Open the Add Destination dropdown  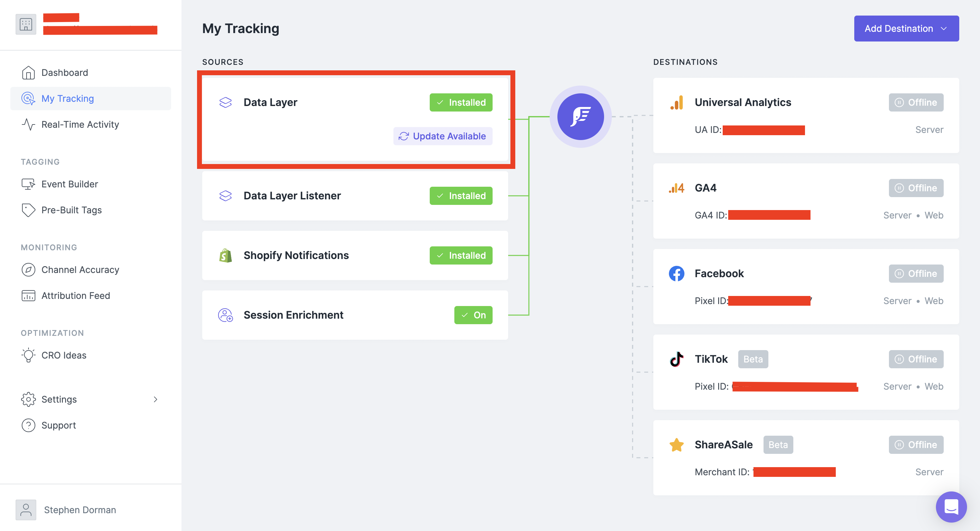(906, 28)
